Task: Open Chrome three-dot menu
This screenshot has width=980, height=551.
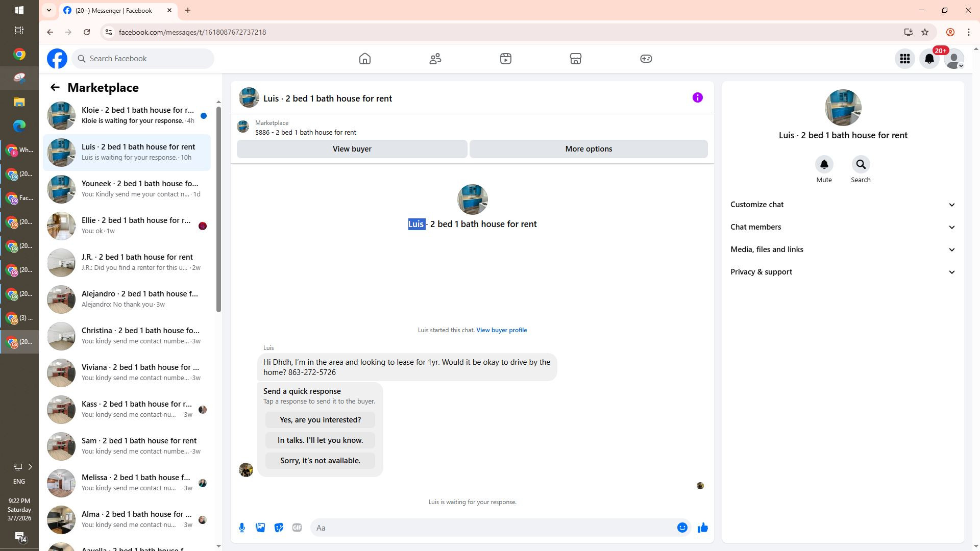Action: click(x=968, y=32)
